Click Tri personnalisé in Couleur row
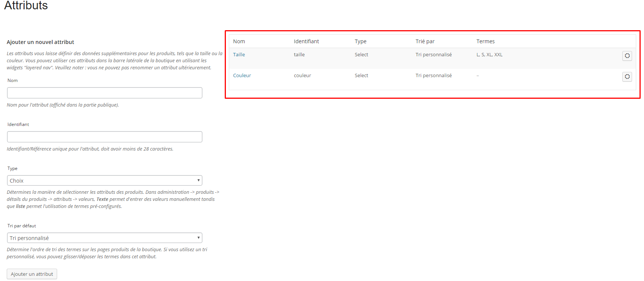This screenshot has height=281, width=644. click(433, 76)
